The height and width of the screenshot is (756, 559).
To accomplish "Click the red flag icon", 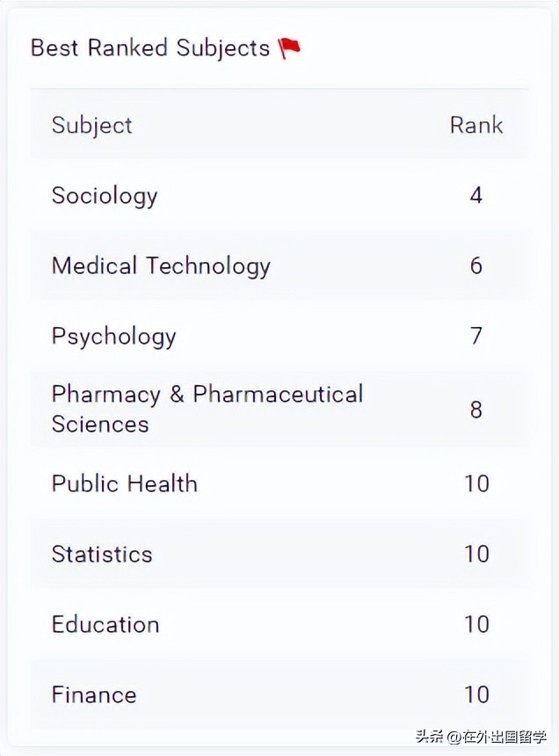I will (x=289, y=48).
